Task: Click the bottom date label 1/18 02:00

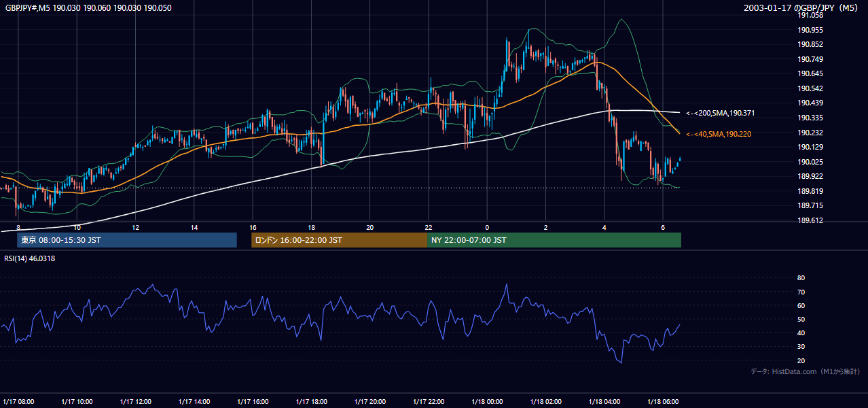Action: click(545, 401)
